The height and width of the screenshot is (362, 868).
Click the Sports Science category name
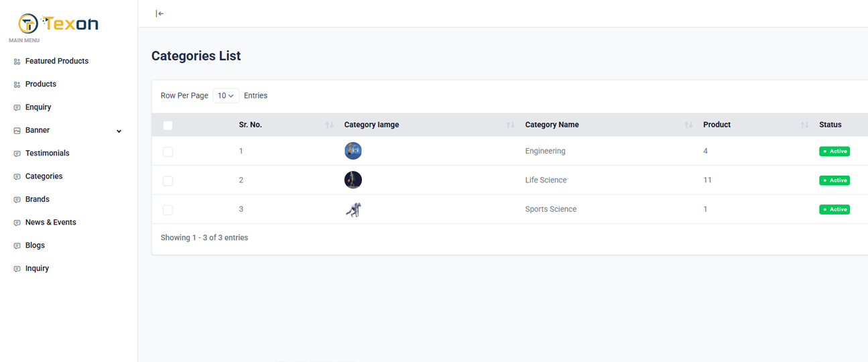tap(551, 209)
